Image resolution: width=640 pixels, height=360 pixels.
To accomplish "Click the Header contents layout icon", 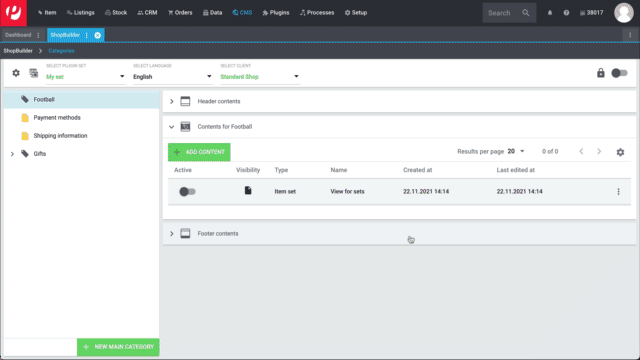I will point(185,101).
